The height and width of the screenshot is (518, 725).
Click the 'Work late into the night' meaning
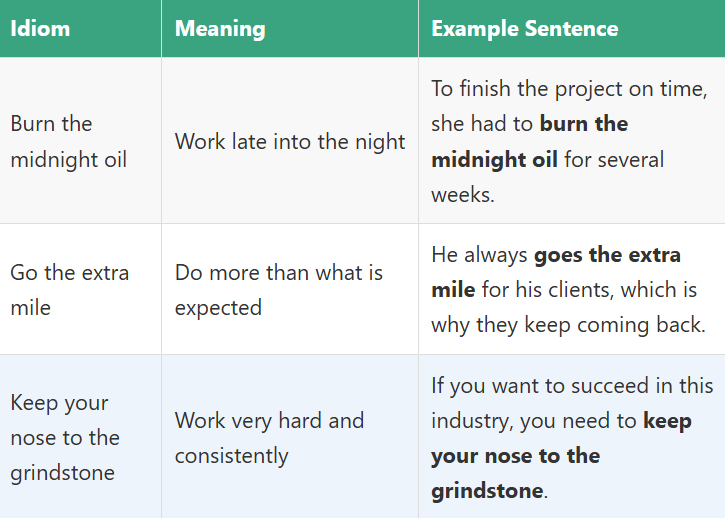tap(290, 141)
